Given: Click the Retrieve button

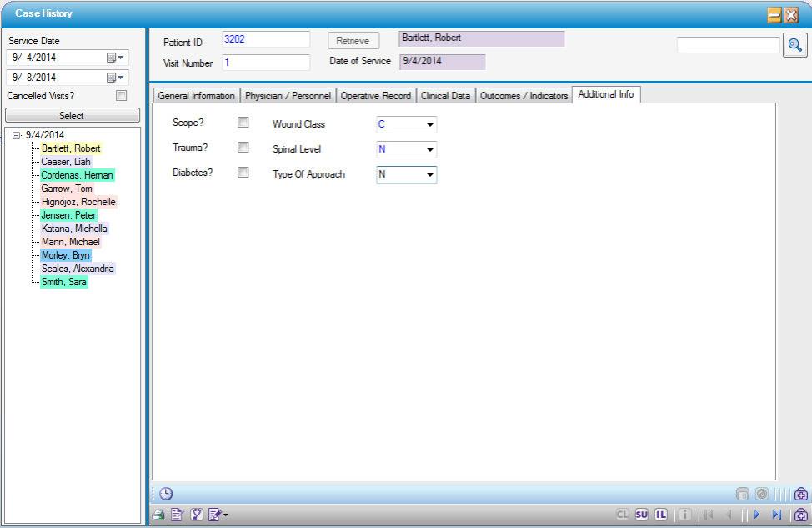Looking at the screenshot, I should pyautogui.click(x=353, y=39).
